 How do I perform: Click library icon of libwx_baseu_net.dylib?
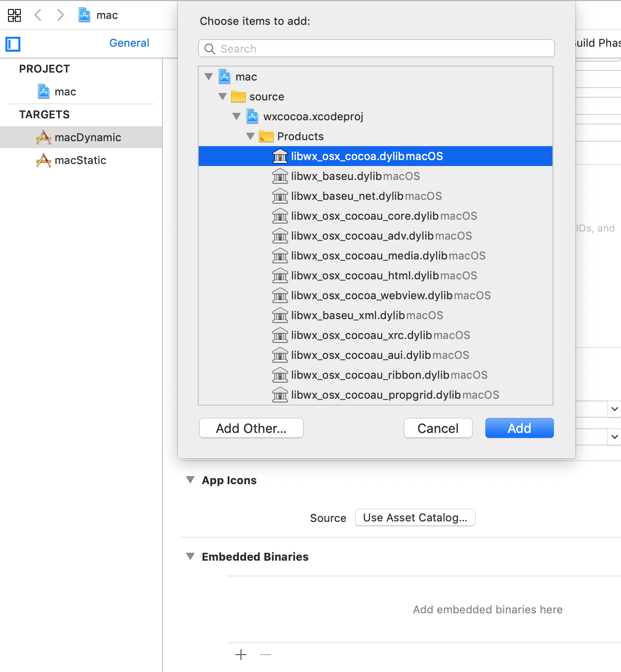[x=280, y=196]
